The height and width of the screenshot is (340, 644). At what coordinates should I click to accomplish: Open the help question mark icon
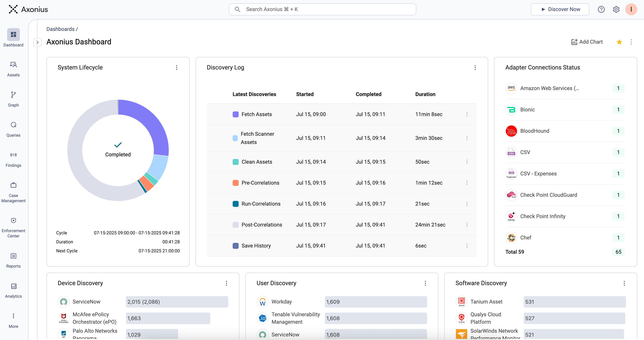[601, 9]
